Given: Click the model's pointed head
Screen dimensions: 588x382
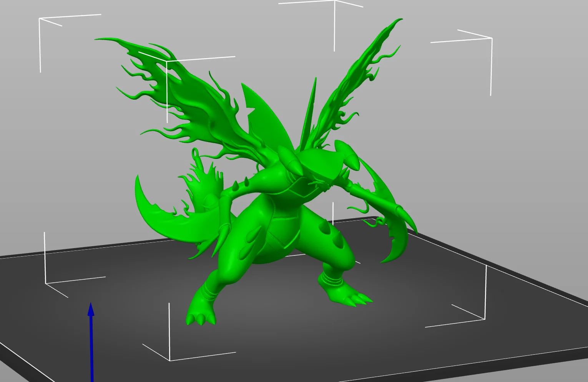Looking at the screenshot, I should coord(292,161).
